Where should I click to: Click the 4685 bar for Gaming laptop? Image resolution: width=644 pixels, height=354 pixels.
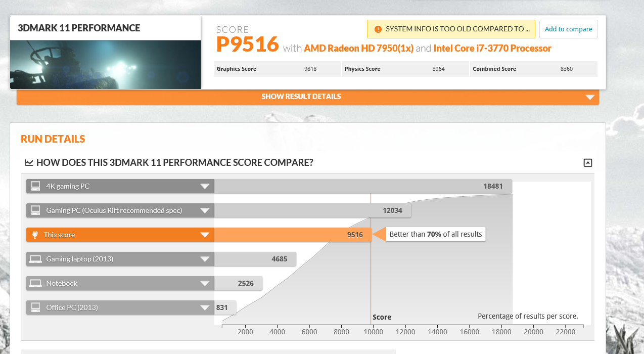coord(255,259)
